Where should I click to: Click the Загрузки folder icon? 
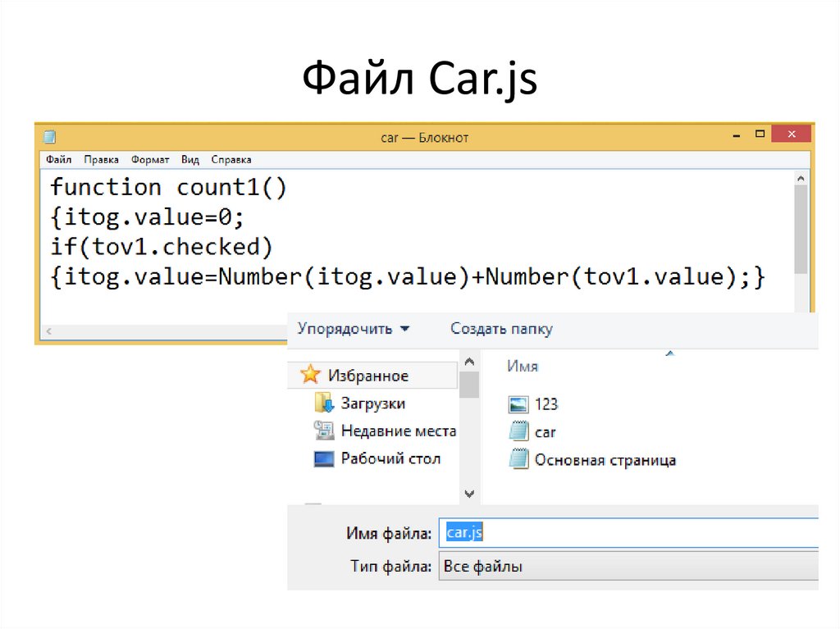coord(324,403)
